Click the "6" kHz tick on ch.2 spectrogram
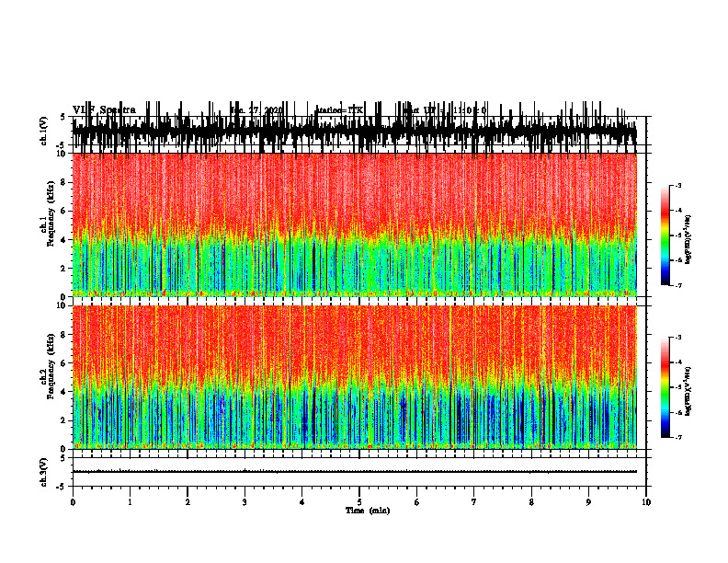This screenshot has height=563, width=728. [64, 363]
